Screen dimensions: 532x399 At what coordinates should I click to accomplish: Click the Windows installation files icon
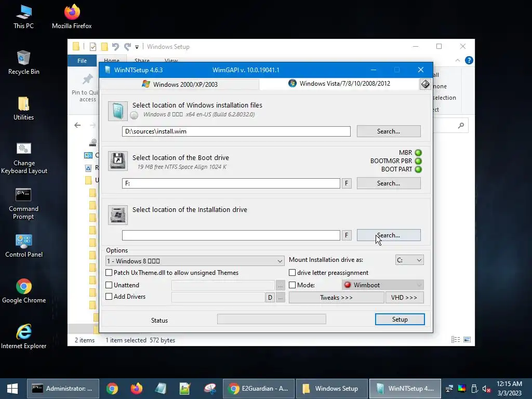(x=118, y=111)
